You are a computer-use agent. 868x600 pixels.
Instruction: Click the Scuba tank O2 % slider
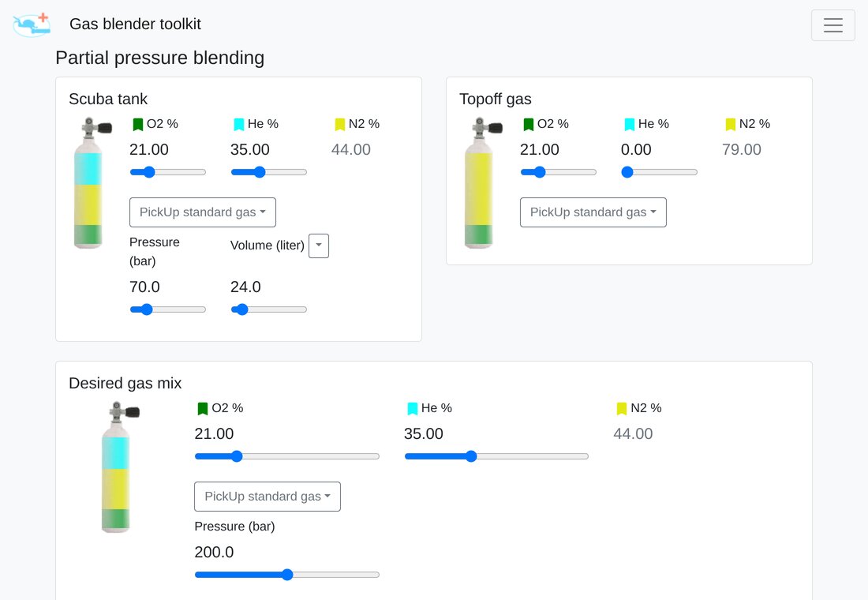pos(168,172)
